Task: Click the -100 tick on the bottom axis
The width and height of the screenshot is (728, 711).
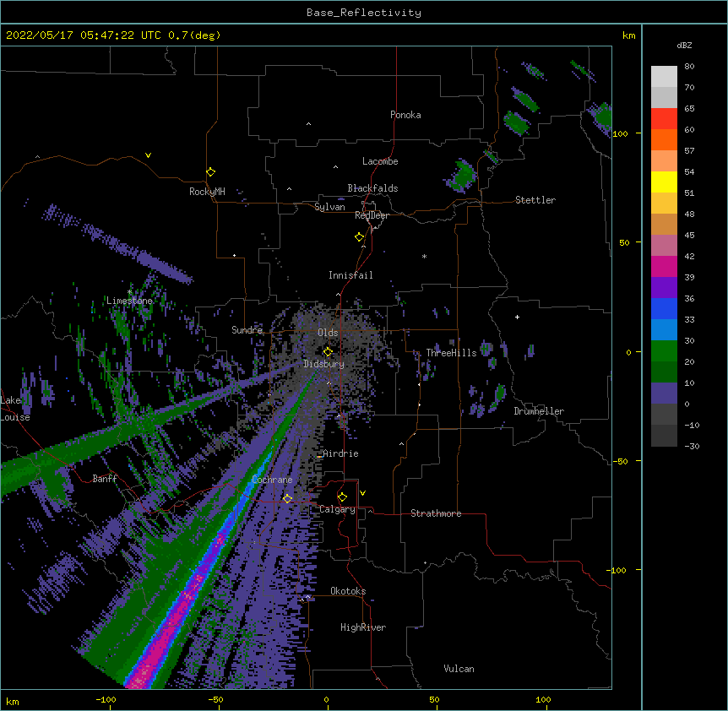Action: pos(106,699)
